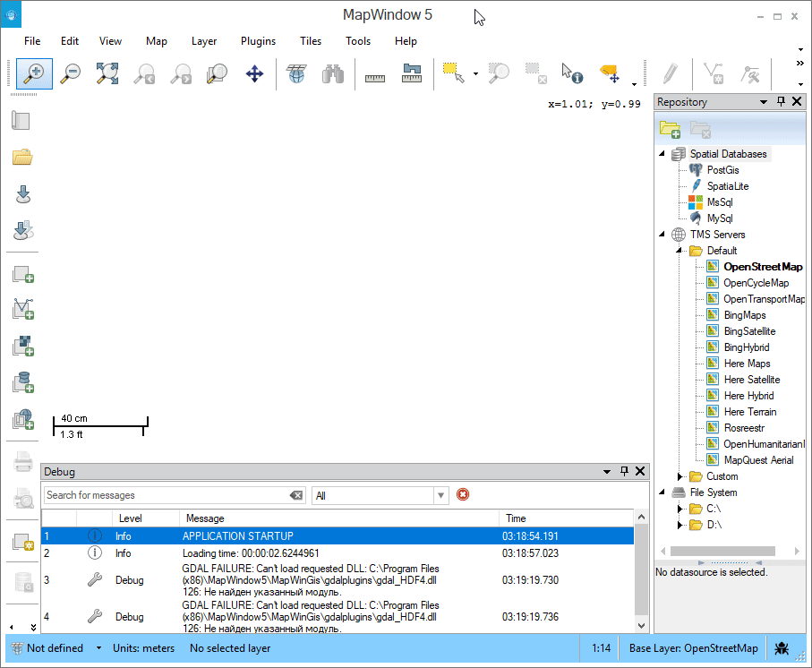Select the Zoom In tool
Screen dimensions: 812x668
pos(34,74)
